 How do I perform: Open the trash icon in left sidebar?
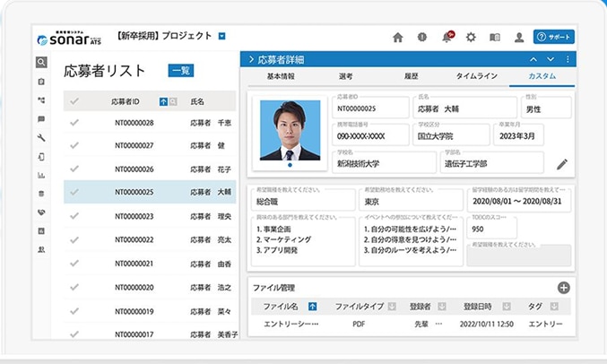(41, 193)
